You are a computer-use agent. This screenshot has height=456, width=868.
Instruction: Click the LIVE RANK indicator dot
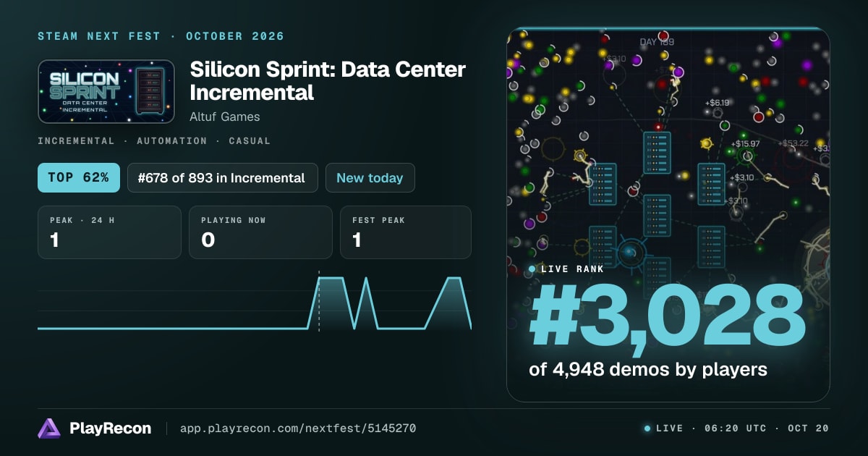click(532, 269)
